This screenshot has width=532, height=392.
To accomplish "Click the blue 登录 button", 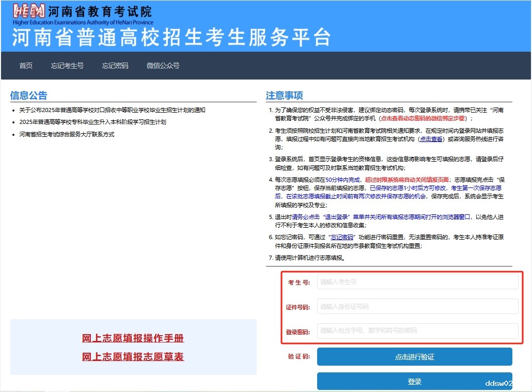I will coord(414,382).
